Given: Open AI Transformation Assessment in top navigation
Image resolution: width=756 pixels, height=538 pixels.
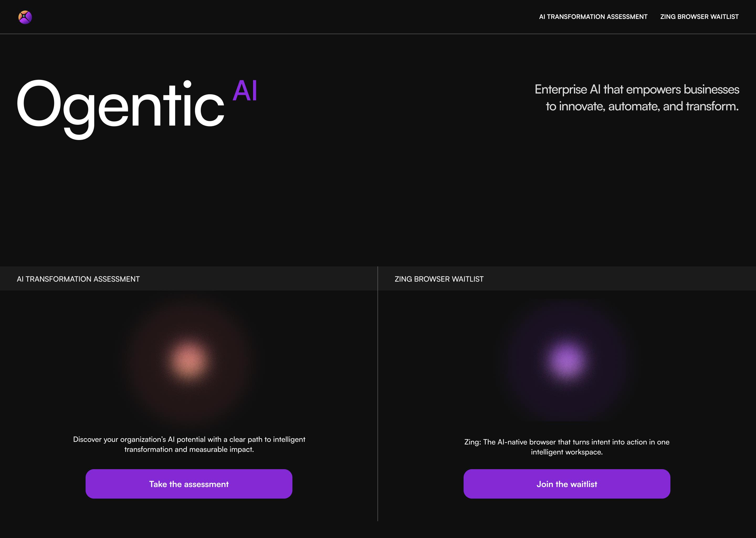Looking at the screenshot, I should pos(593,17).
